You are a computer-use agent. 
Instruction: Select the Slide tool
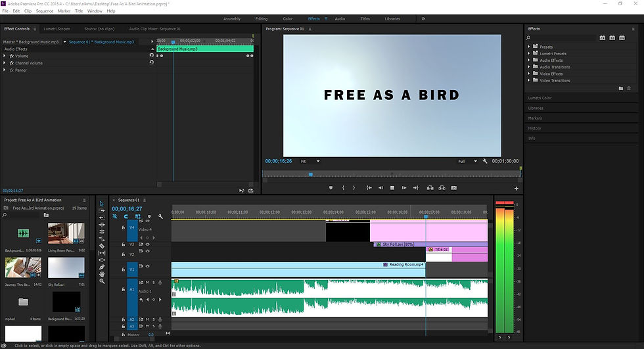pos(102,260)
